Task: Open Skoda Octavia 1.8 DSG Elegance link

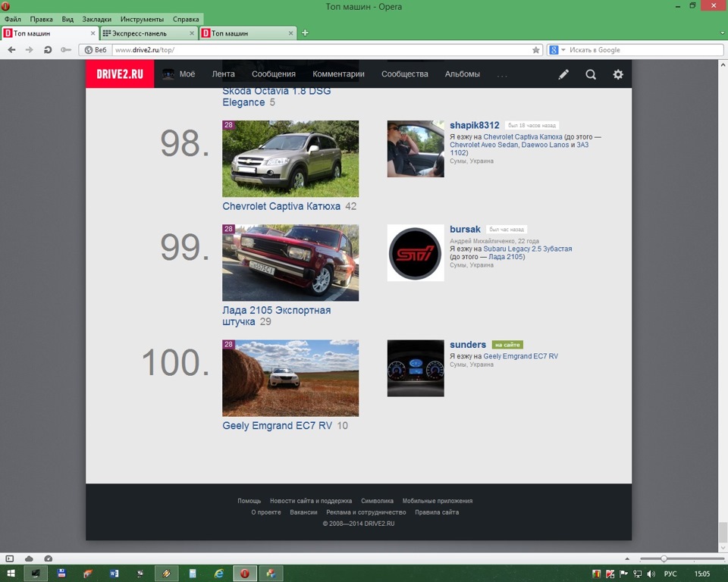Action: 277,96
